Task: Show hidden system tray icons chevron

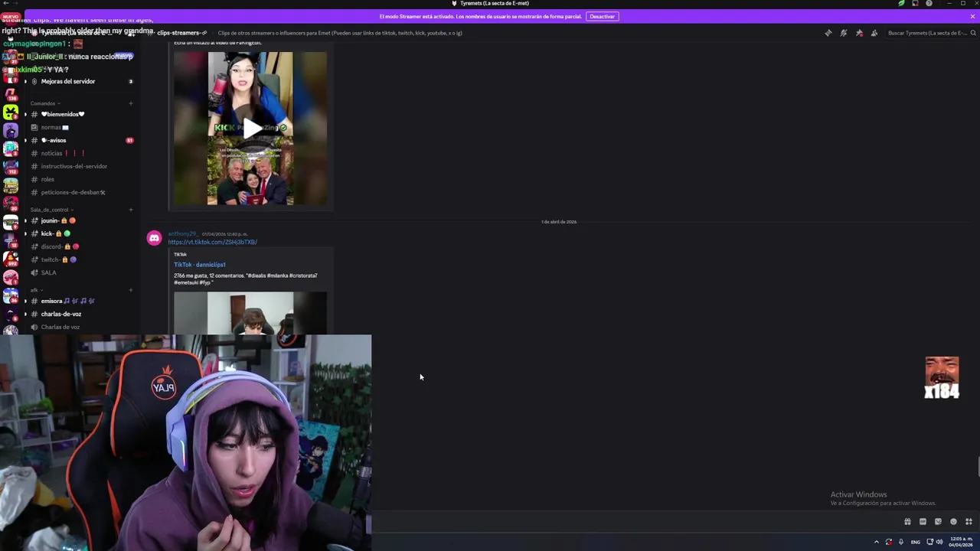Action: coord(877,542)
